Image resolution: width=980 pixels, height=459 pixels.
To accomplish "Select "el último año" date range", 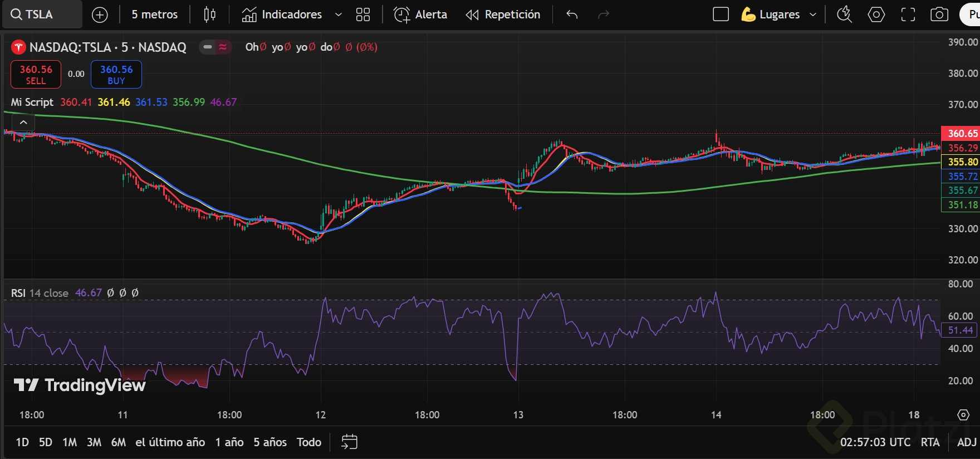I will coord(170,442).
